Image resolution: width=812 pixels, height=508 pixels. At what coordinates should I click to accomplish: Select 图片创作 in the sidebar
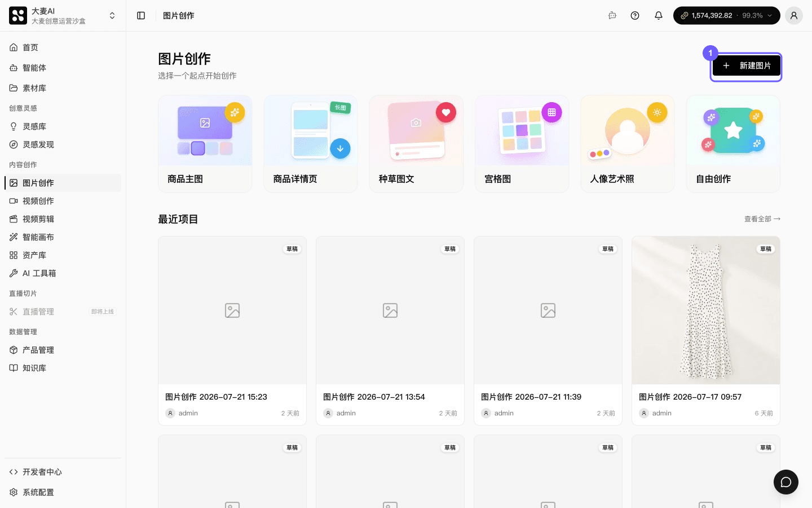[x=63, y=183]
